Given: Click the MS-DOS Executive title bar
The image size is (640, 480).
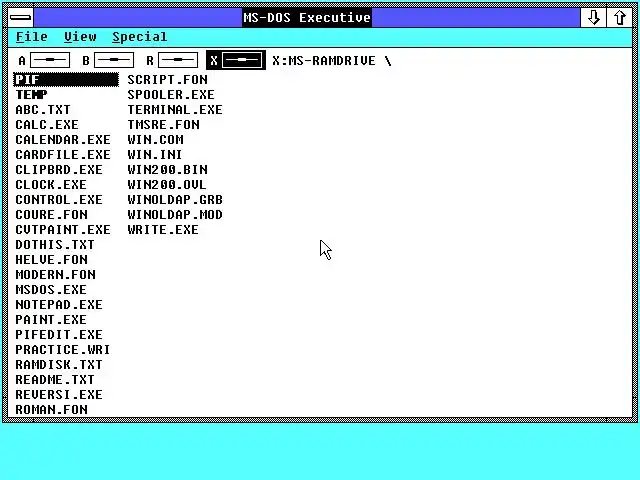Looking at the screenshot, I should point(307,18).
